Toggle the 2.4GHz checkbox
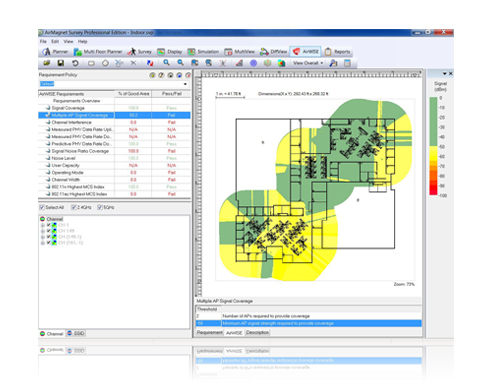488x385 pixels. (74, 207)
